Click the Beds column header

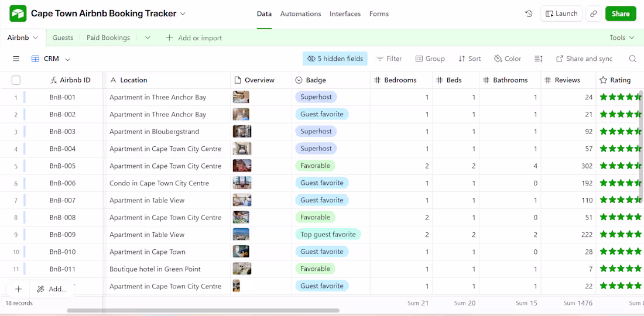tap(456, 80)
